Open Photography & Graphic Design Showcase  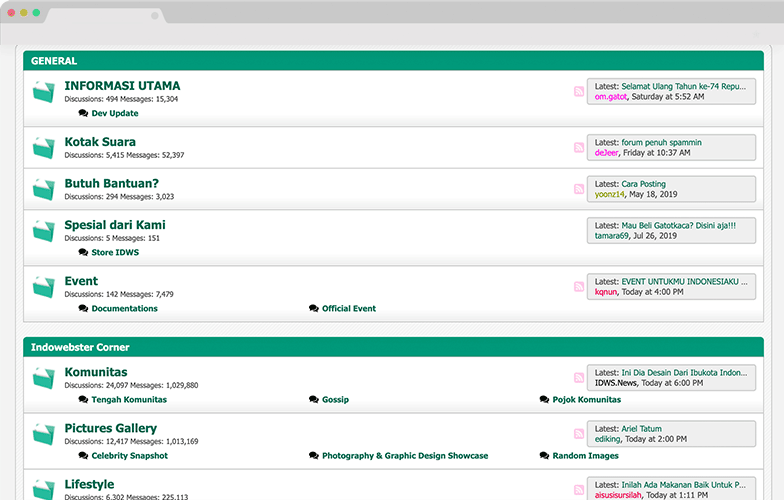(405, 456)
